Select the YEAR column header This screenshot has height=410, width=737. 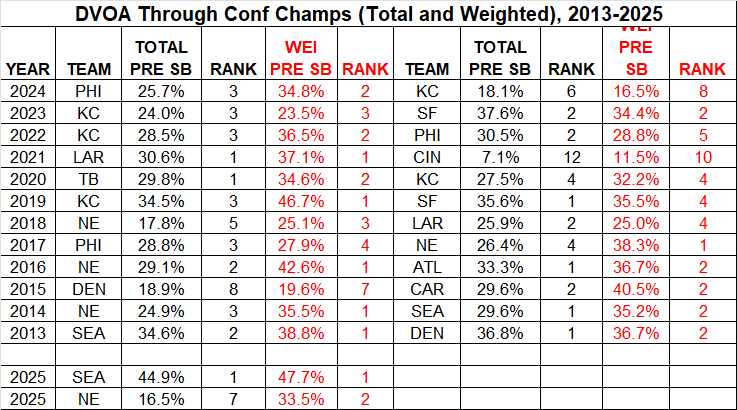click(x=28, y=69)
